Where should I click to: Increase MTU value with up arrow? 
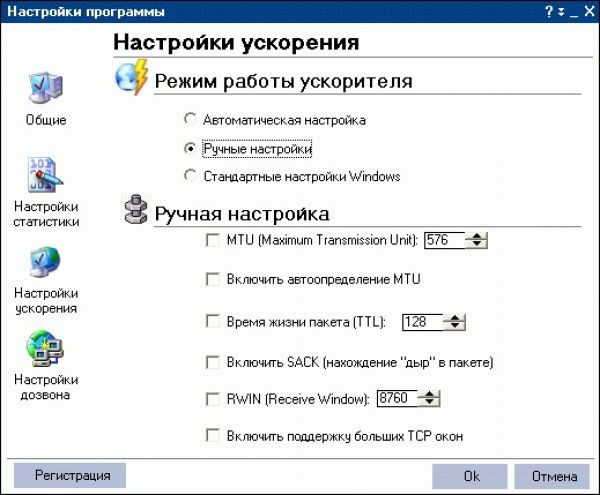click(476, 236)
